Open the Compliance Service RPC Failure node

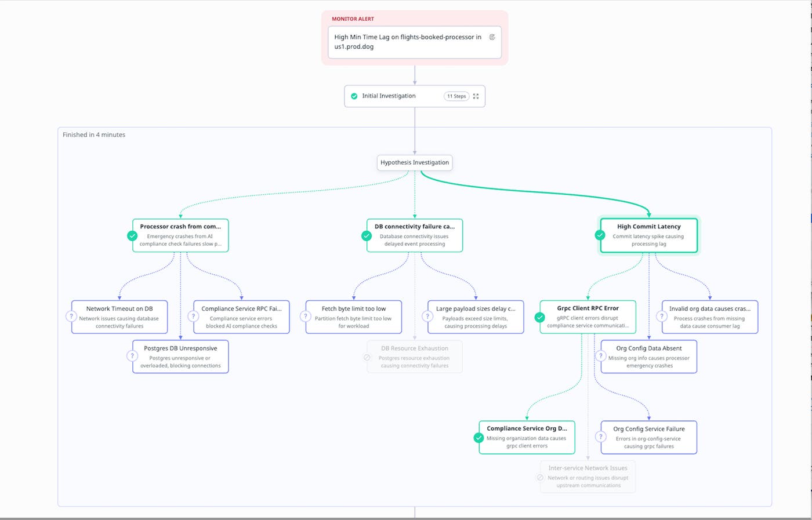pos(241,317)
